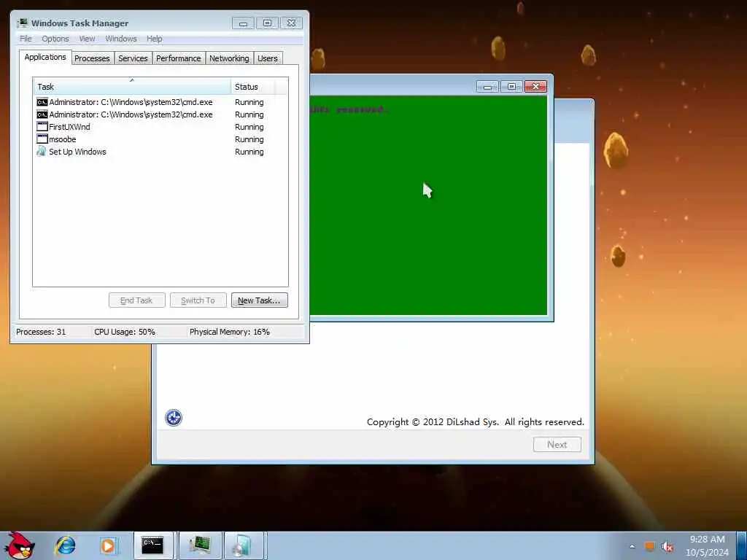Viewport: 747px width, 560px height.
Task: Open the Angry Birds start button
Action: coord(19,545)
